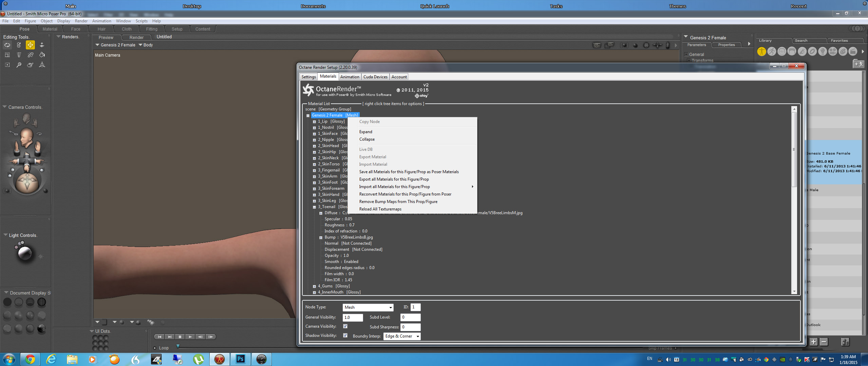The width and height of the screenshot is (868, 366).
Task: Click the remove from library minus button
Action: pyautogui.click(x=824, y=342)
